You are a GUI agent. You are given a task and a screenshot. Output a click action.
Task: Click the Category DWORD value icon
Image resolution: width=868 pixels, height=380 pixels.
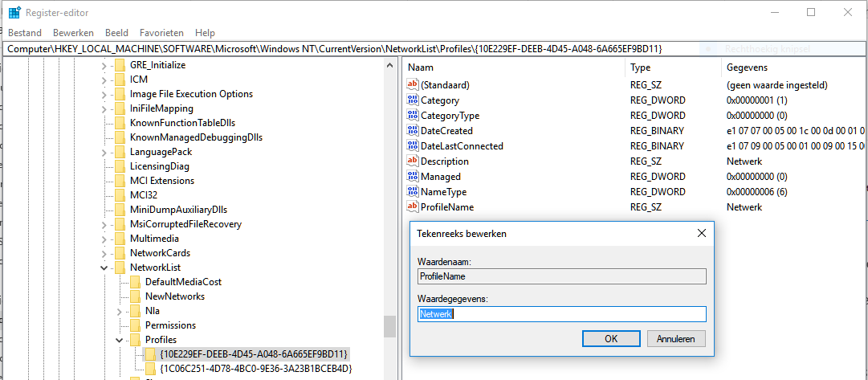[414, 100]
